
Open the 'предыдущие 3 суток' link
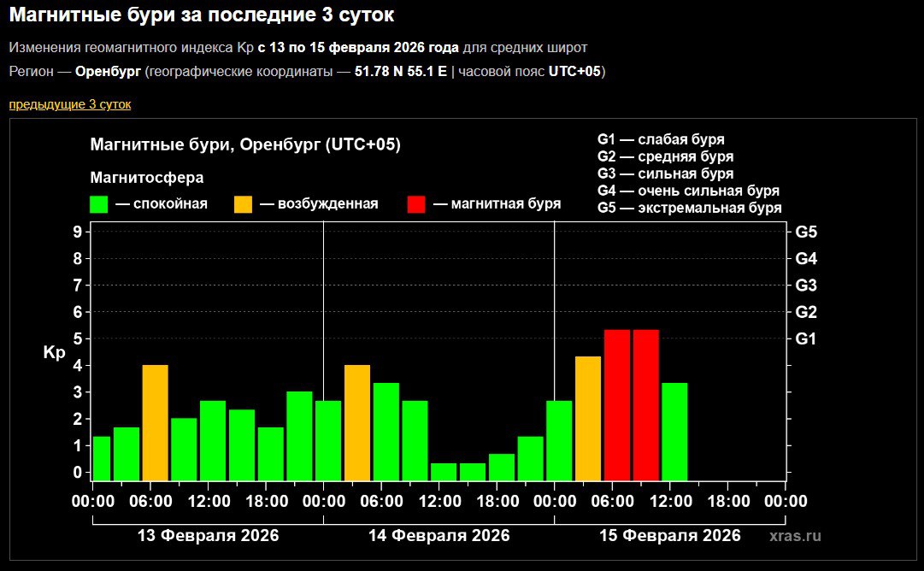pos(69,104)
